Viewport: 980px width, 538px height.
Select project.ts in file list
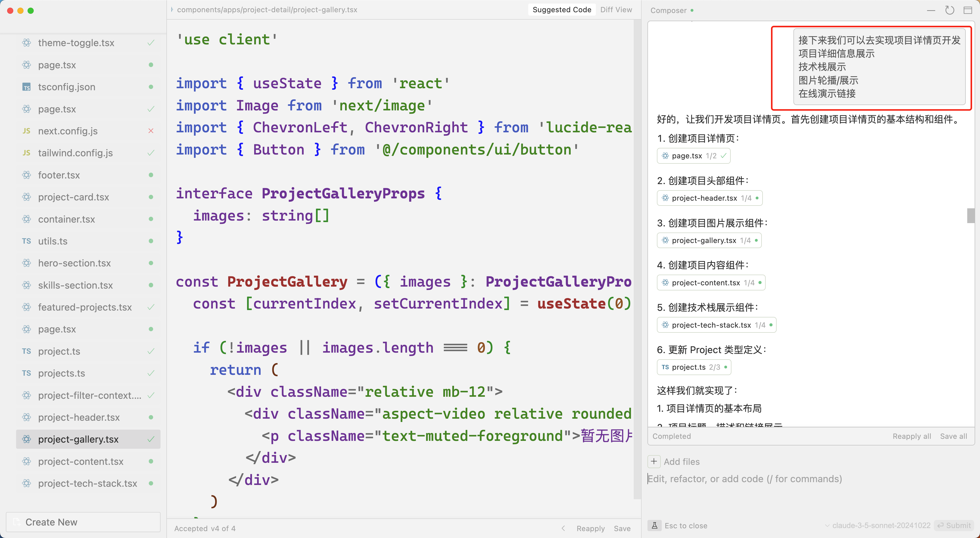pos(88,351)
